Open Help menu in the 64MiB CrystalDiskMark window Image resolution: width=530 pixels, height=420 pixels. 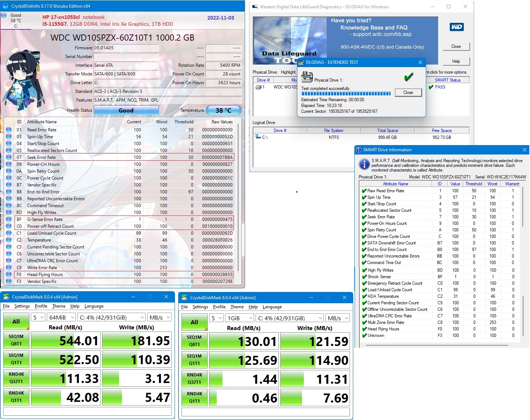75,306
